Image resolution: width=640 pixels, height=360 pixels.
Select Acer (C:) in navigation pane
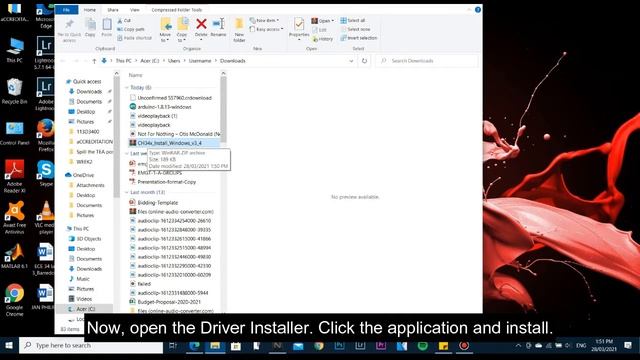pos(85,309)
